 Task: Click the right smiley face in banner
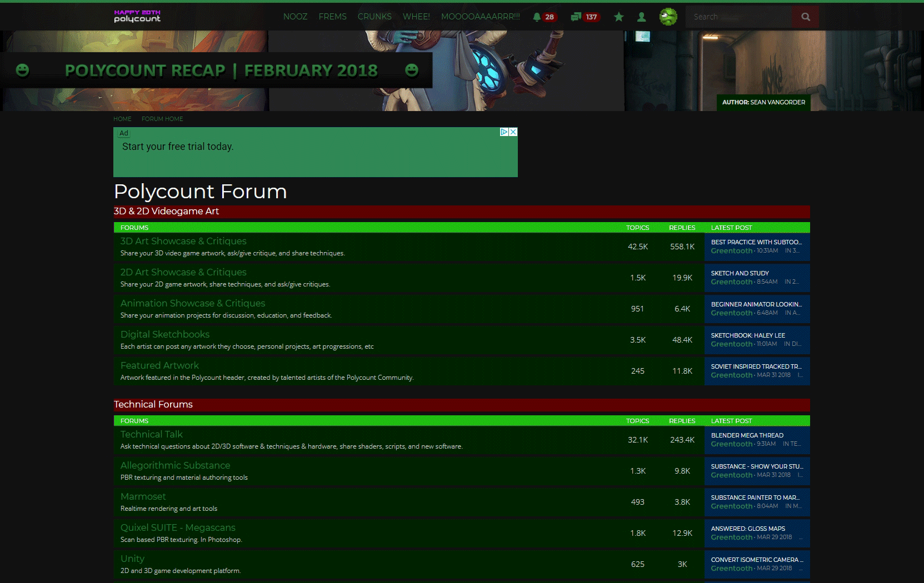tap(412, 70)
